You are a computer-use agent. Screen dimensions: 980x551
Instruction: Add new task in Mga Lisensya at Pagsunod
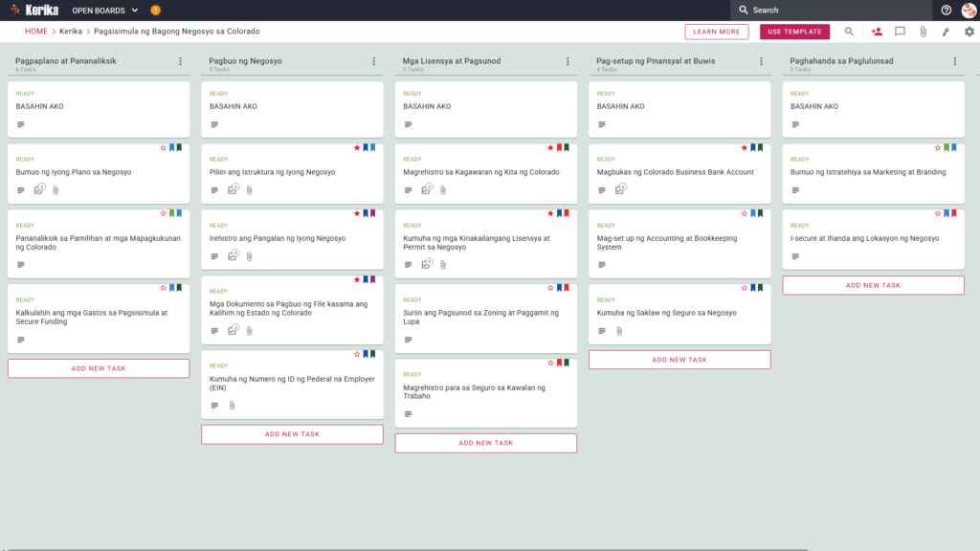(x=485, y=443)
